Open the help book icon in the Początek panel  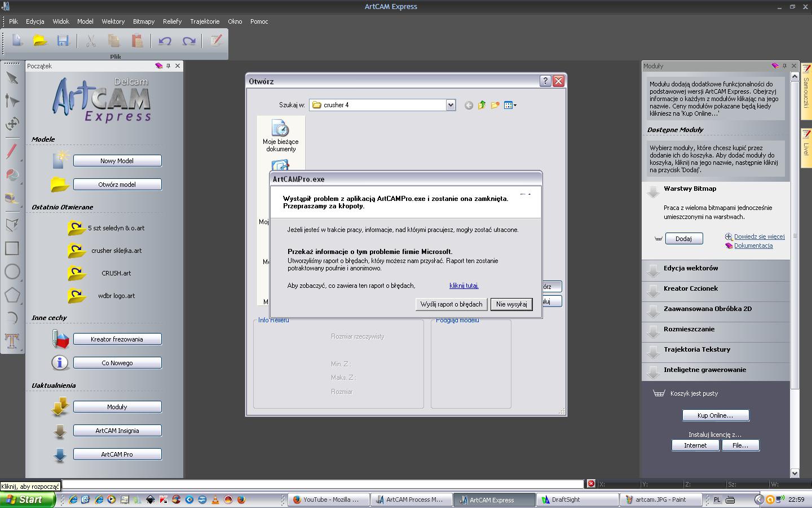[x=158, y=66]
